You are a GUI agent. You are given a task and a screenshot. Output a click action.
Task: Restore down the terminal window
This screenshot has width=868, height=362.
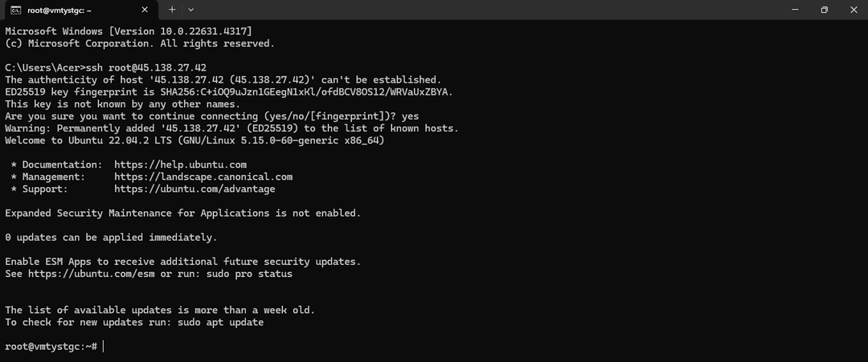coord(825,10)
